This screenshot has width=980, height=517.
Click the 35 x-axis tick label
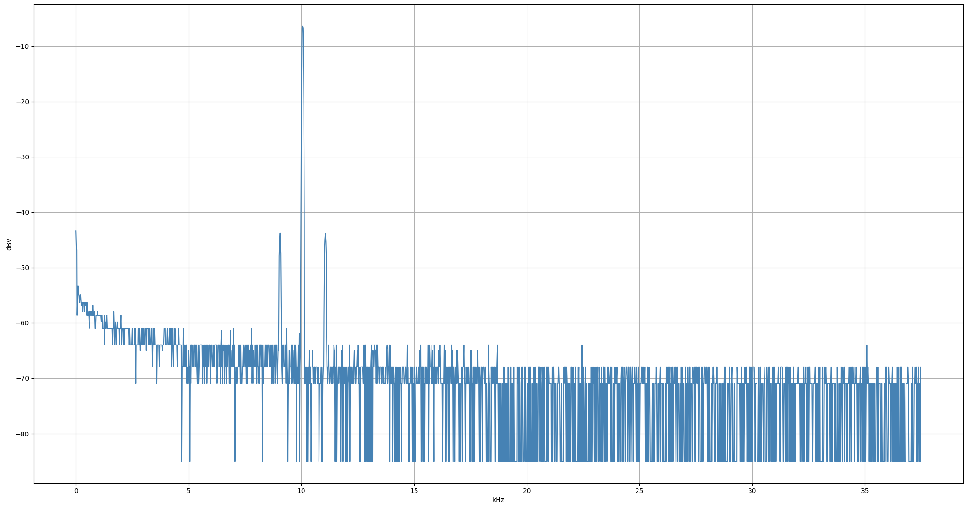pyautogui.click(x=865, y=490)
